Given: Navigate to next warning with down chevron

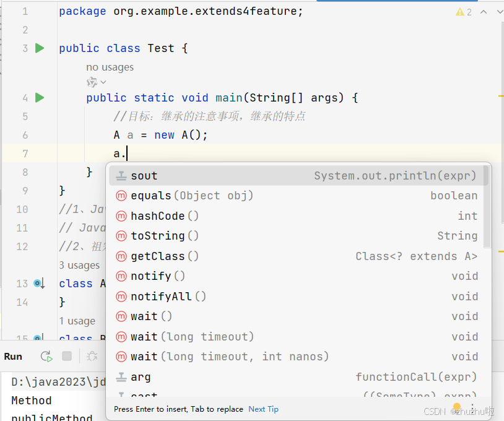Looking at the screenshot, I should [x=499, y=11].
